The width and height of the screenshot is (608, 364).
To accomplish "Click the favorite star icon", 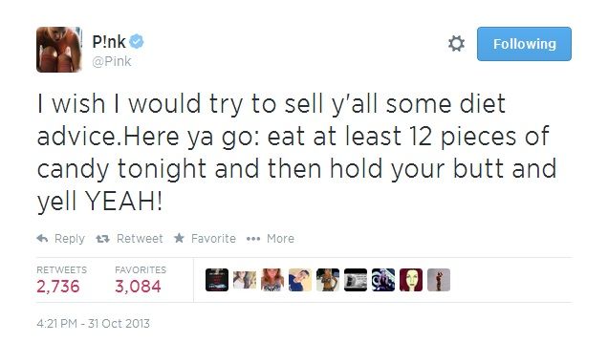I will [x=179, y=238].
